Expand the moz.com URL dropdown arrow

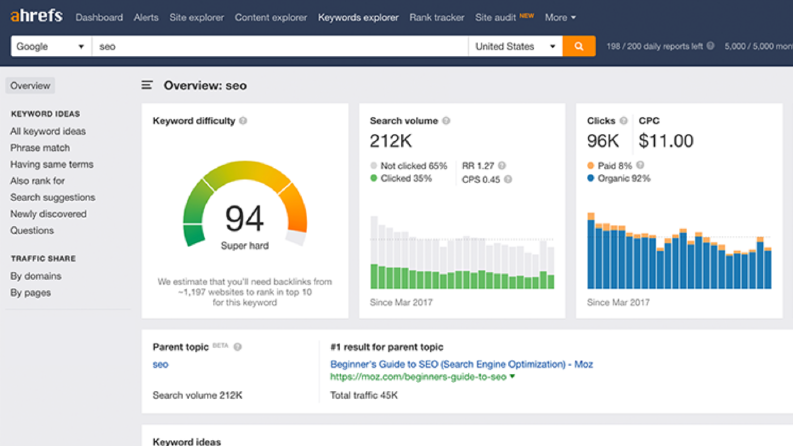pyautogui.click(x=512, y=376)
